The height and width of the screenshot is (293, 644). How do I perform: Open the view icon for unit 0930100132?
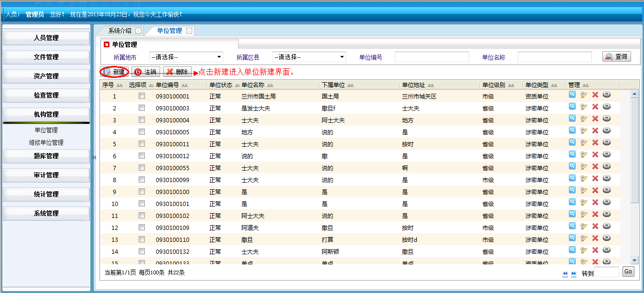[x=572, y=250]
